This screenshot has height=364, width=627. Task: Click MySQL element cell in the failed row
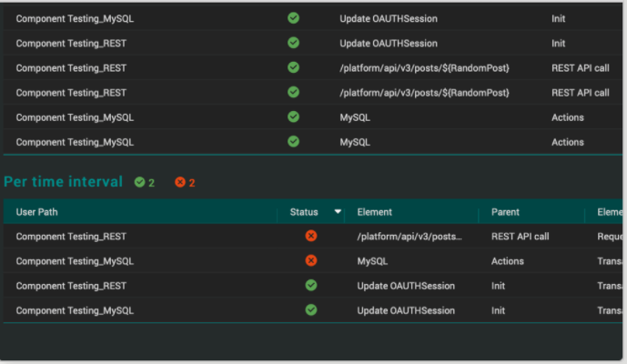(x=372, y=260)
